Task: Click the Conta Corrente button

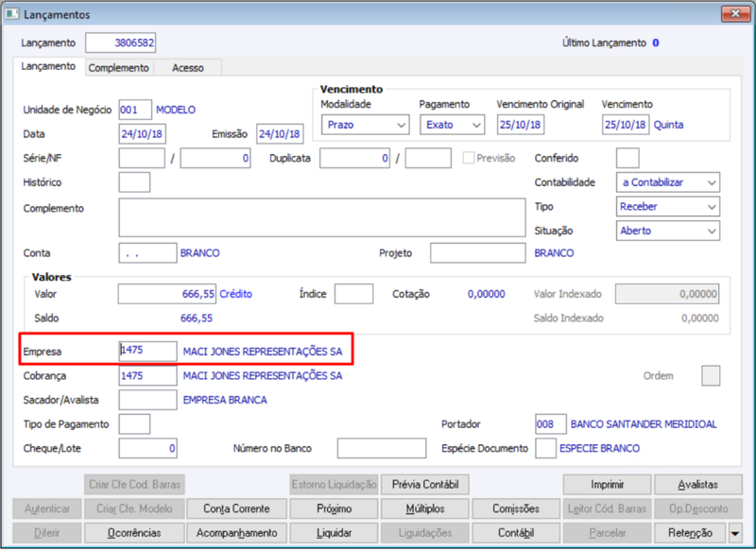Action: click(x=236, y=509)
